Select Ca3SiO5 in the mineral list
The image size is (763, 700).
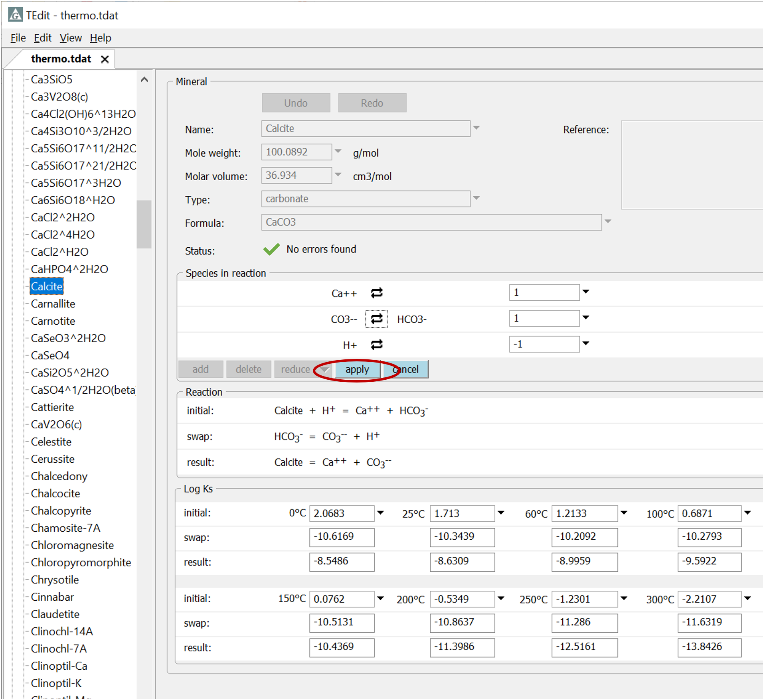[x=52, y=79]
